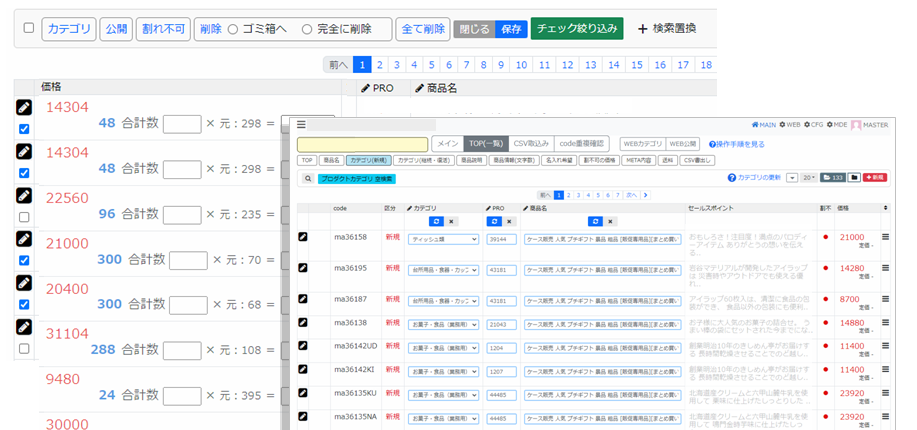917x430 pixels.
Task: Expand the お菓子・食品 dropdown for ma36138
Action: 443,323
